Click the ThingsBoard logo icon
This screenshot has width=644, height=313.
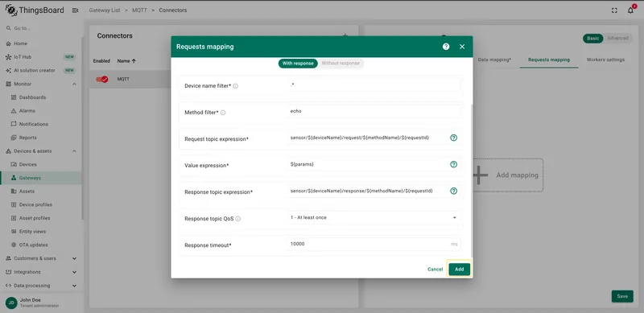[x=10, y=10]
